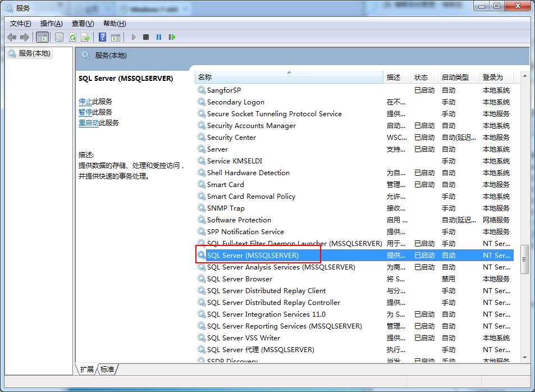Open the 帮助(H) menu

[x=115, y=24]
